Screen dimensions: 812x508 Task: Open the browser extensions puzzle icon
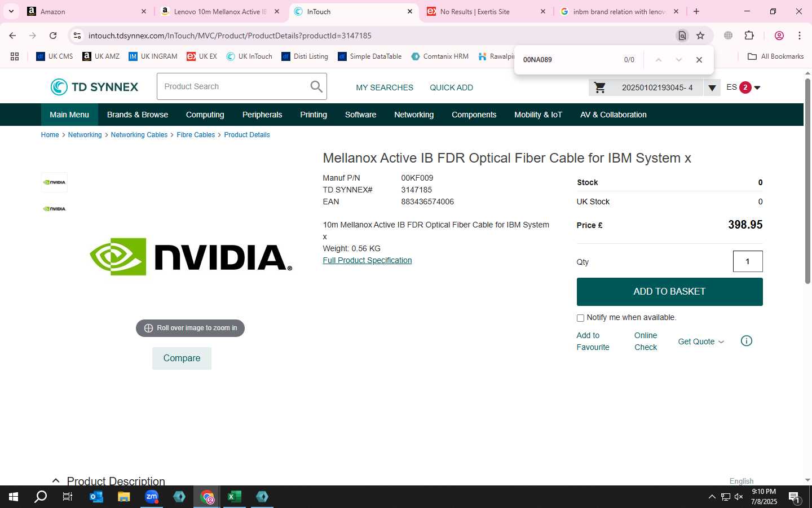tap(749, 36)
